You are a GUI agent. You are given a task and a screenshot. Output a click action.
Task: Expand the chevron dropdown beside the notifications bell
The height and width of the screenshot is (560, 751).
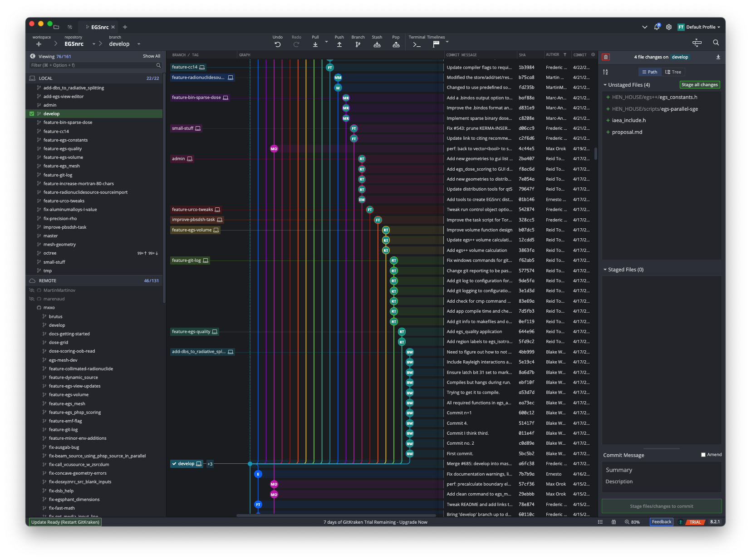click(644, 27)
